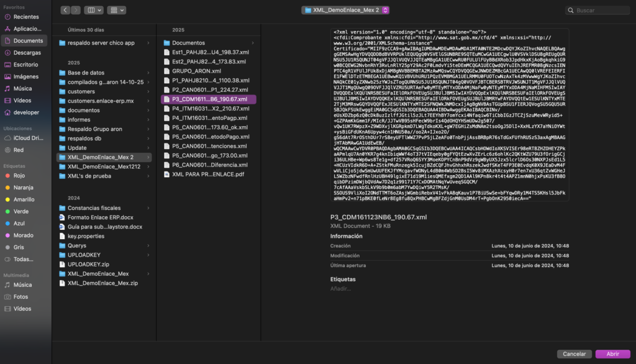Select the XML PARA PR…ENLACE.pdf file

tap(209, 175)
